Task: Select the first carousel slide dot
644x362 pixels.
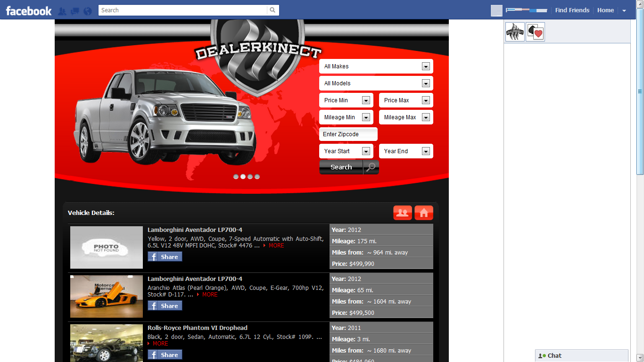Action: (236, 177)
